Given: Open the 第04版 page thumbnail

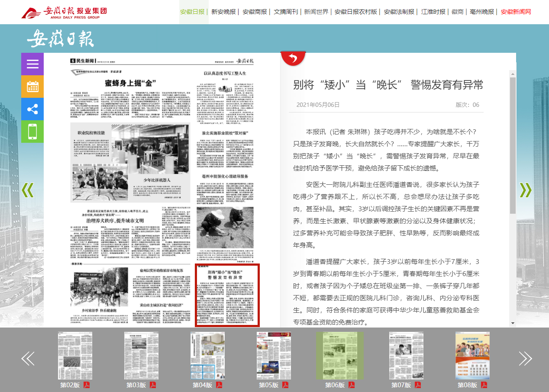Looking at the screenshot, I should click(x=207, y=356).
